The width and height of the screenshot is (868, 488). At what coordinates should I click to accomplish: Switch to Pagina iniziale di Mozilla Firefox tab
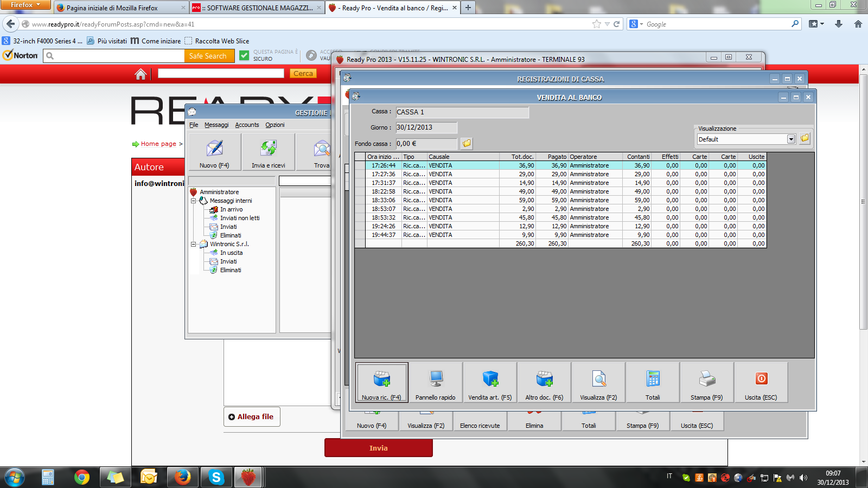click(x=120, y=8)
